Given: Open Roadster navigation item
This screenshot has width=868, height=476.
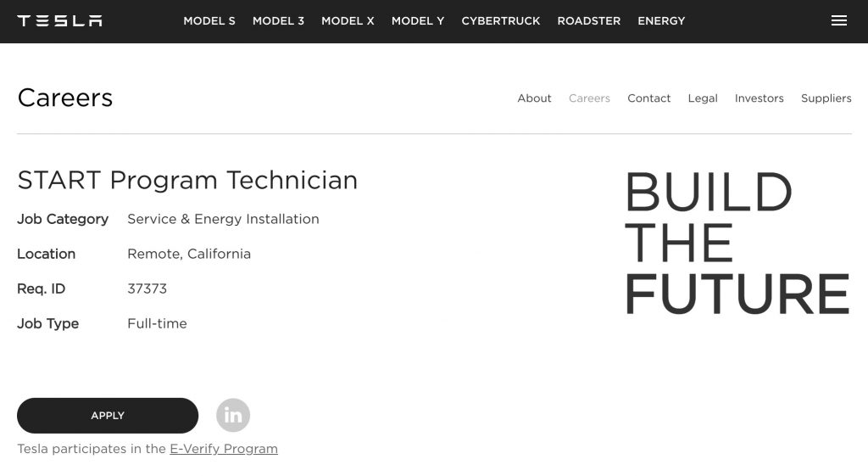Looking at the screenshot, I should tap(588, 21).
